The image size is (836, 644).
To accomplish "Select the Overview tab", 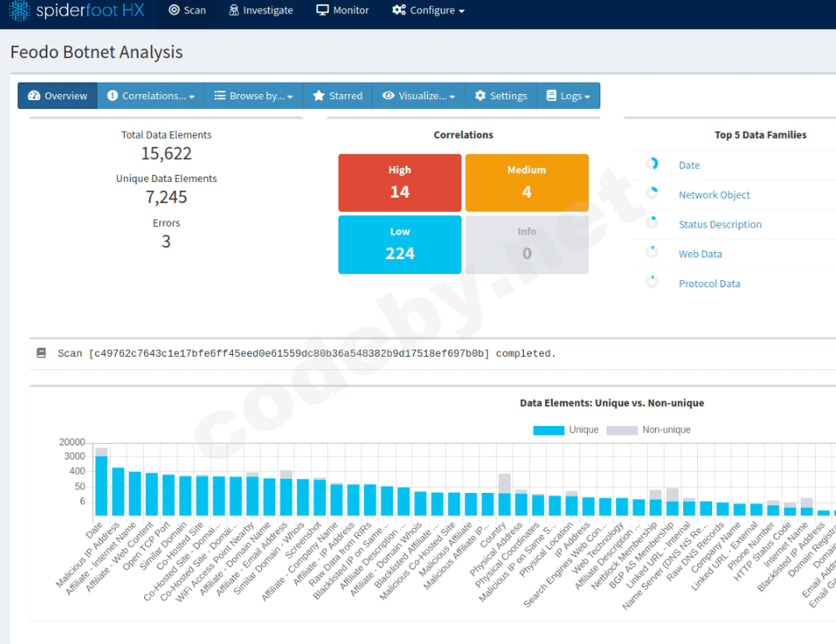I will 58,96.
